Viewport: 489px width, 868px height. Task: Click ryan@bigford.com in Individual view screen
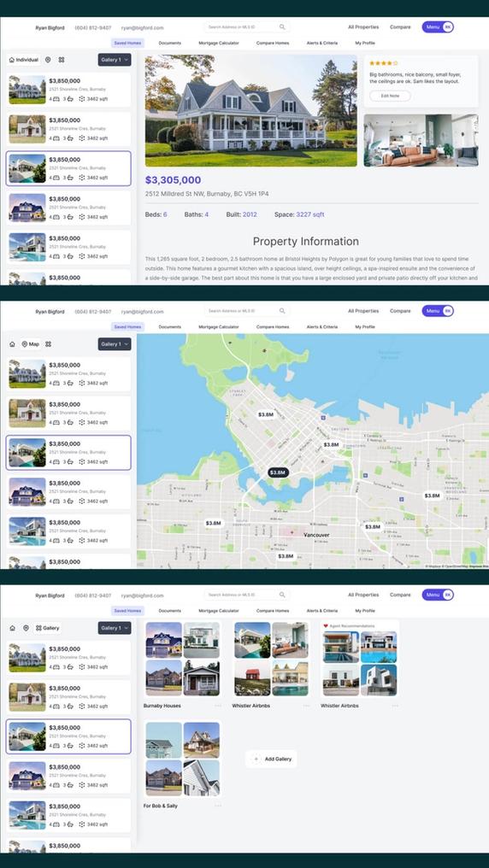143,27
